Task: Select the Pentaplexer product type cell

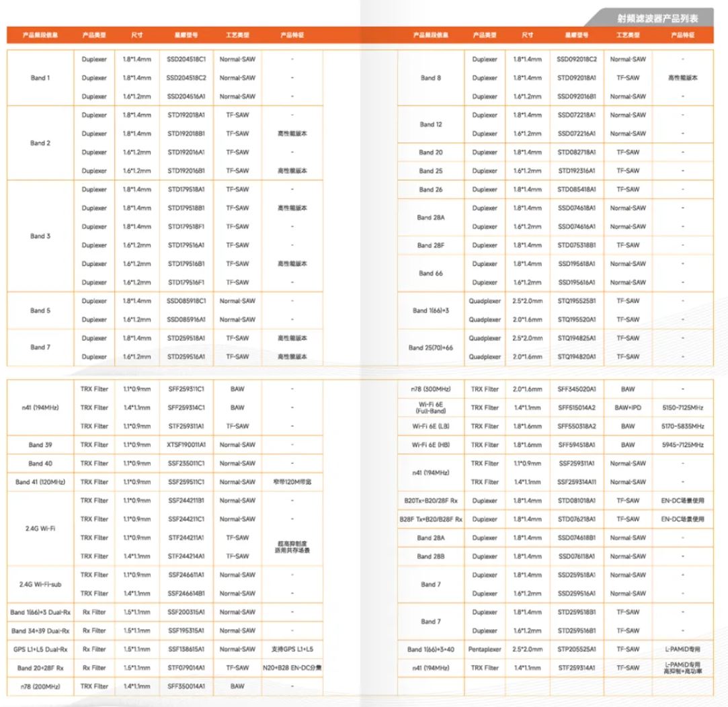Action: pyautogui.click(x=485, y=649)
